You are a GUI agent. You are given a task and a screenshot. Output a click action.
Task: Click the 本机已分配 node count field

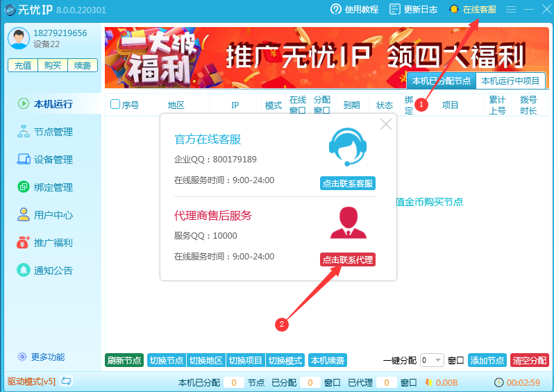(233, 382)
